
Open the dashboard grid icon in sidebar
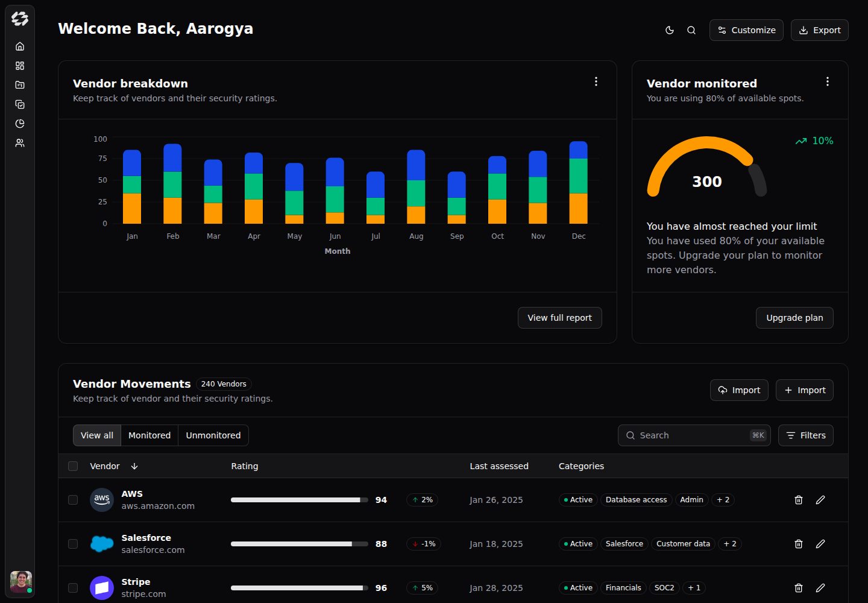(x=20, y=66)
